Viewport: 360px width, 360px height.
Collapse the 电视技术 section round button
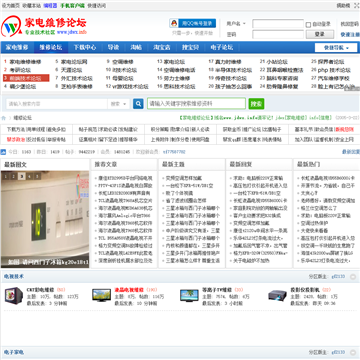[353, 277]
